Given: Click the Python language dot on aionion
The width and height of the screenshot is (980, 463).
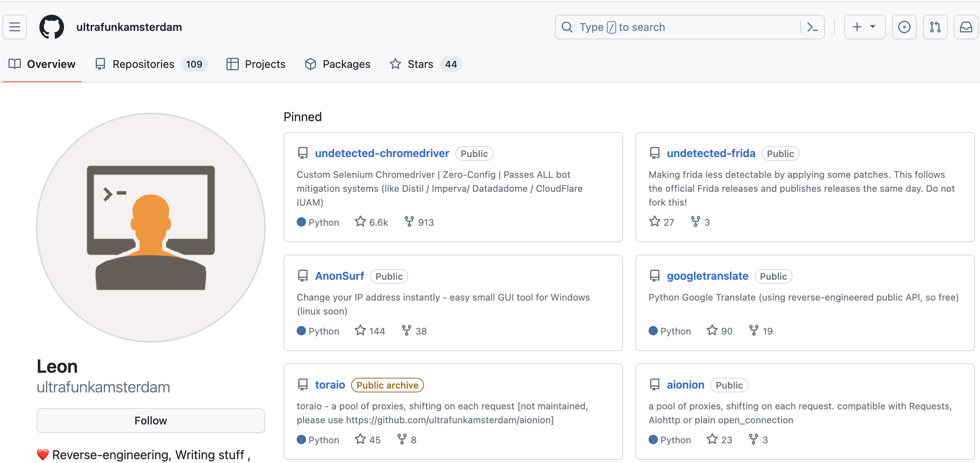Looking at the screenshot, I should point(653,440).
